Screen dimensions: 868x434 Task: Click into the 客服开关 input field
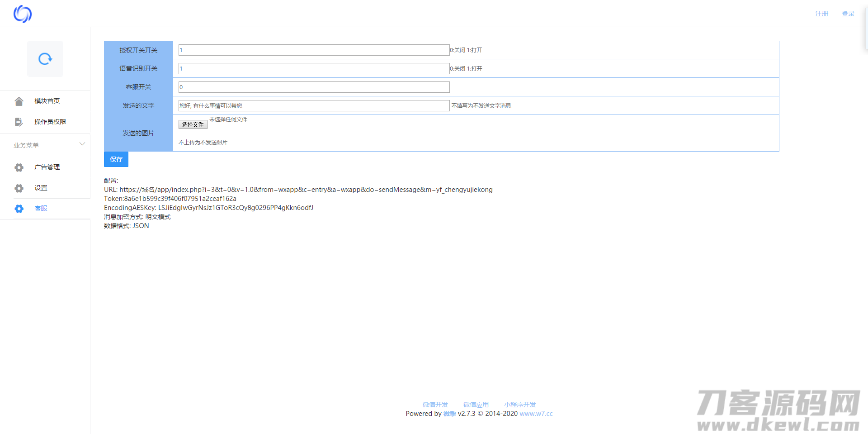[314, 87]
